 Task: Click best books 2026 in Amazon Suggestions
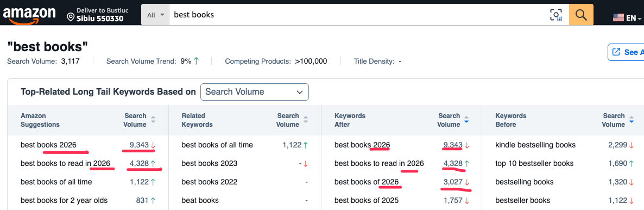(x=48, y=145)
